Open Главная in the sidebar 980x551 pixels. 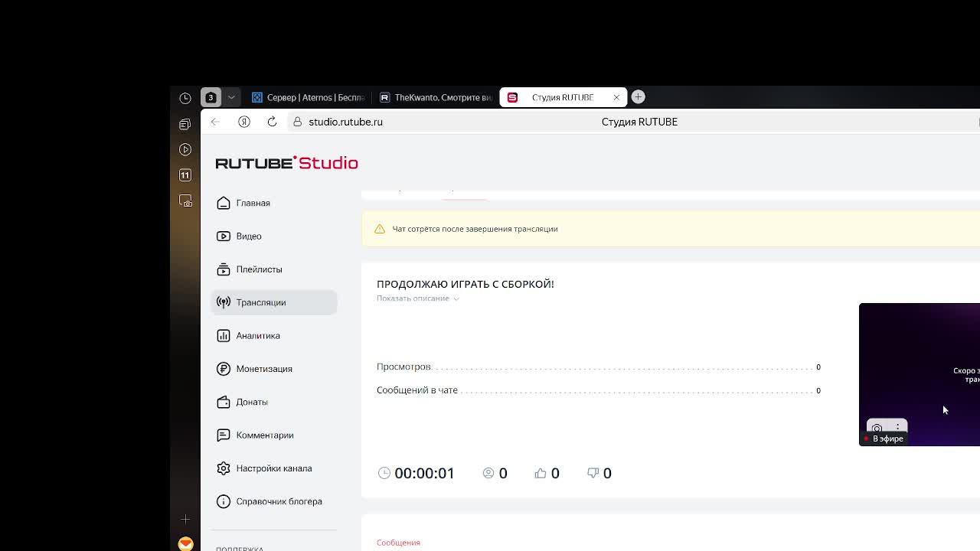pyautogui.click(x=273, y=203)
